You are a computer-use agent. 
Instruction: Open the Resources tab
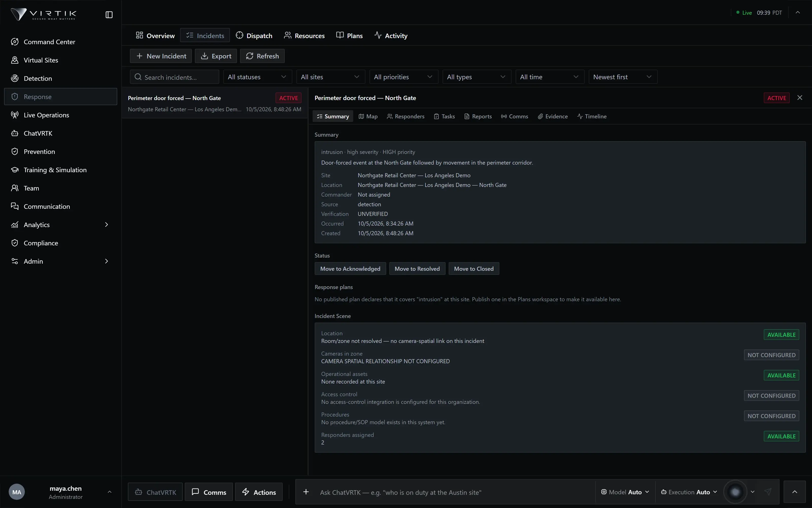click(x=304, y=36)
